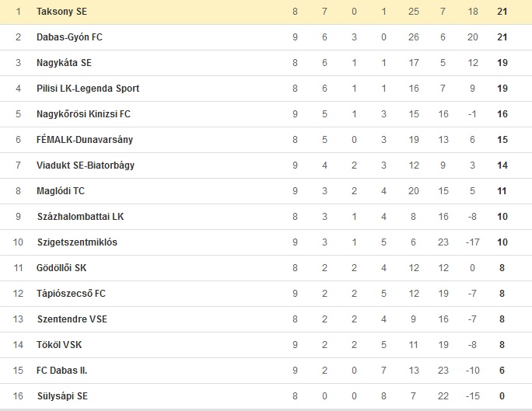
Task: Select Dabas-Gyón FC goals scored 26
Action: click(414, 37)
